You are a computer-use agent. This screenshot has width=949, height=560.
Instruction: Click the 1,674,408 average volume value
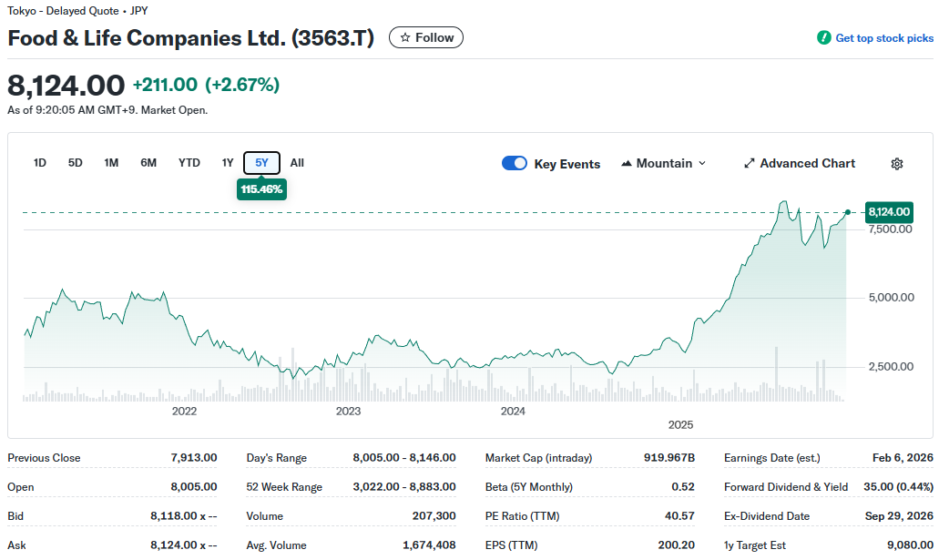pyautogui.click(x=429, y=545)
